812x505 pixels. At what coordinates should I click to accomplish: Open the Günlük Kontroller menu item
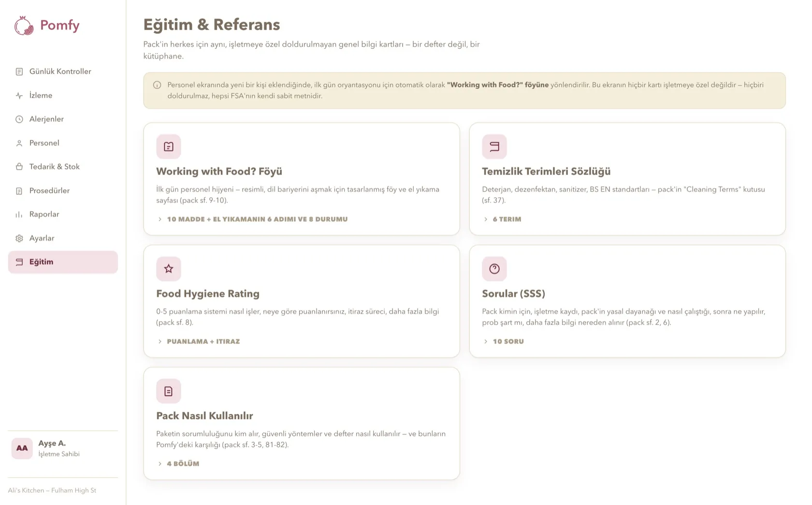(63, 72)
